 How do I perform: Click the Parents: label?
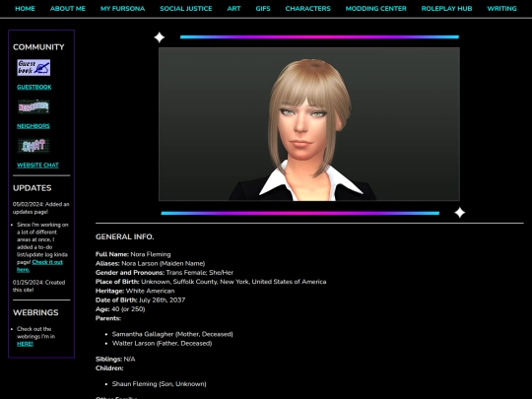click(x=108, y=318)
